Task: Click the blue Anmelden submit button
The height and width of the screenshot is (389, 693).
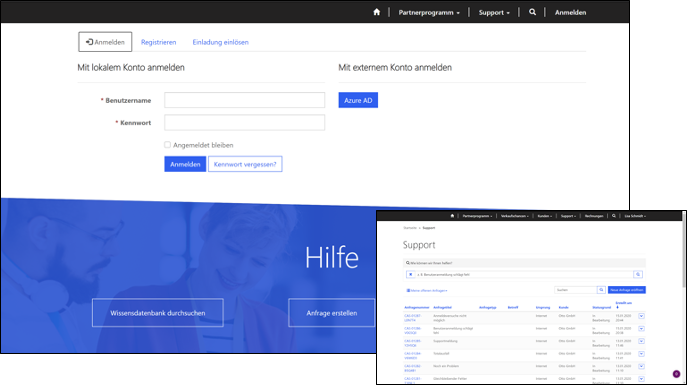Action: click(x=185, y=164)
